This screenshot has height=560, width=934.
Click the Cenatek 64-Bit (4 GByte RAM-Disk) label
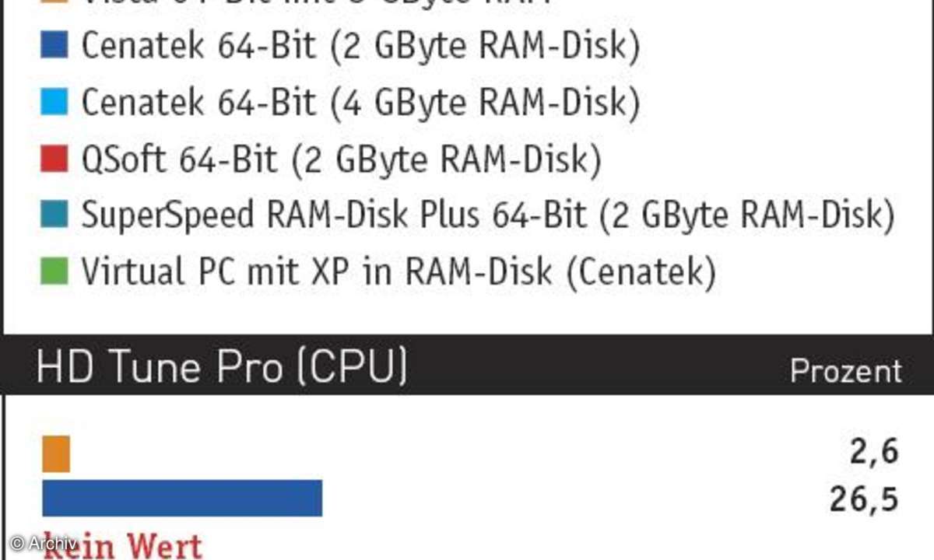(360, 103)
